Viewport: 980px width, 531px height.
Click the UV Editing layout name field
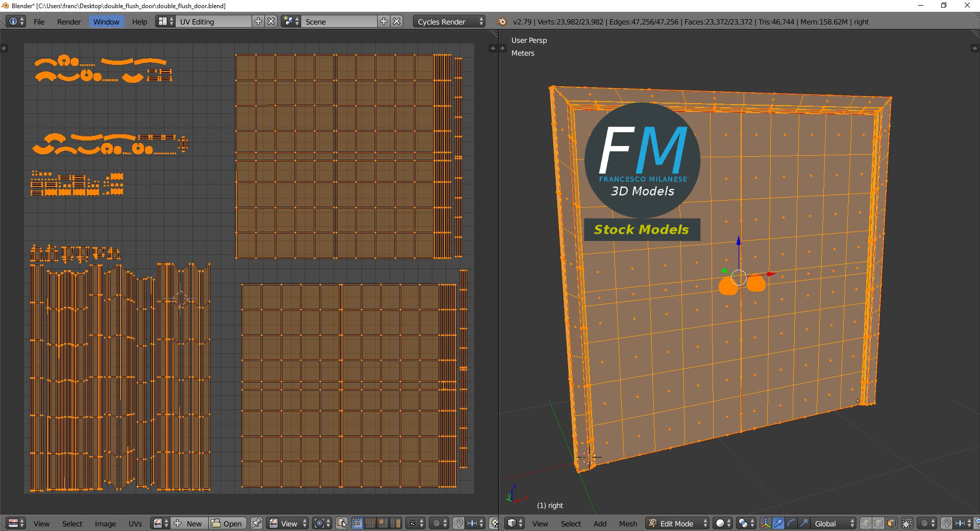(x=213, y=21)
